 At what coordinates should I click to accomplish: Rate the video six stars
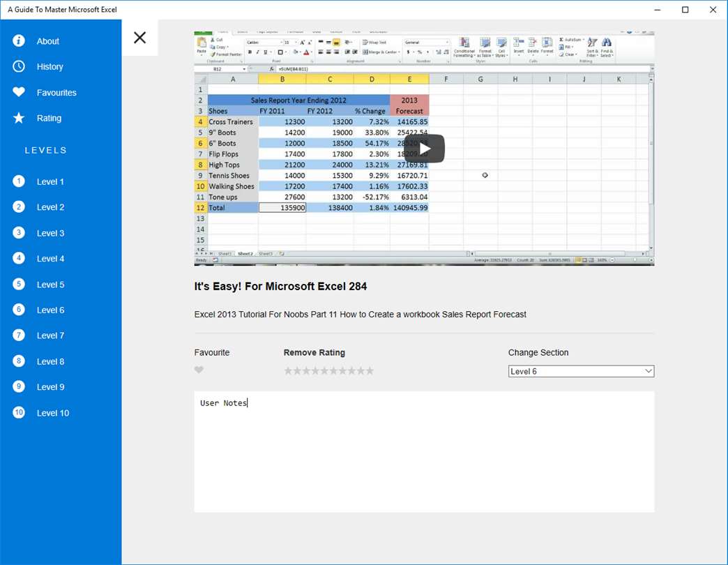tap(333, 370)
